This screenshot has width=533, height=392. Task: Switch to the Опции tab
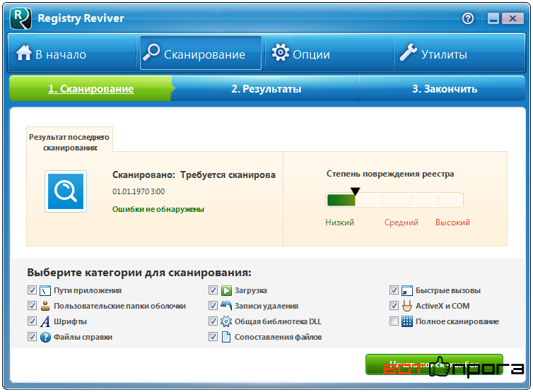329,54
